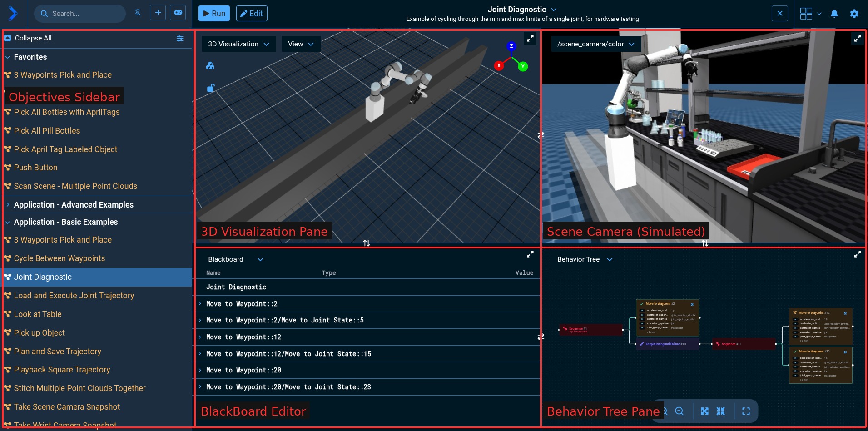Expand Application - Advanced Examples section
868x431 pixels.
point(73,205)
